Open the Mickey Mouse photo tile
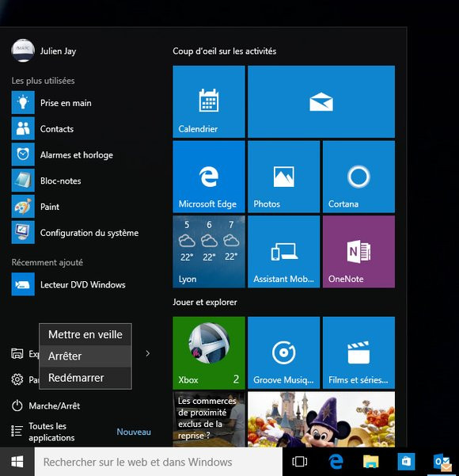This screenshot has height=476, width=459. coord(321,419)
